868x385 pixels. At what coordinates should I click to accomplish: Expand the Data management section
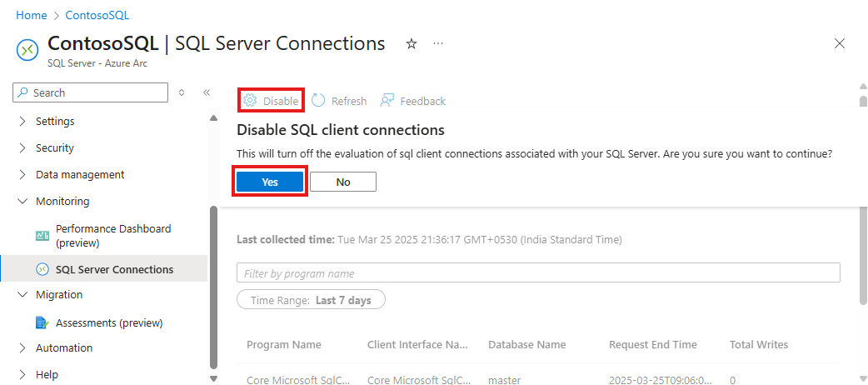(x=80, y=174)
